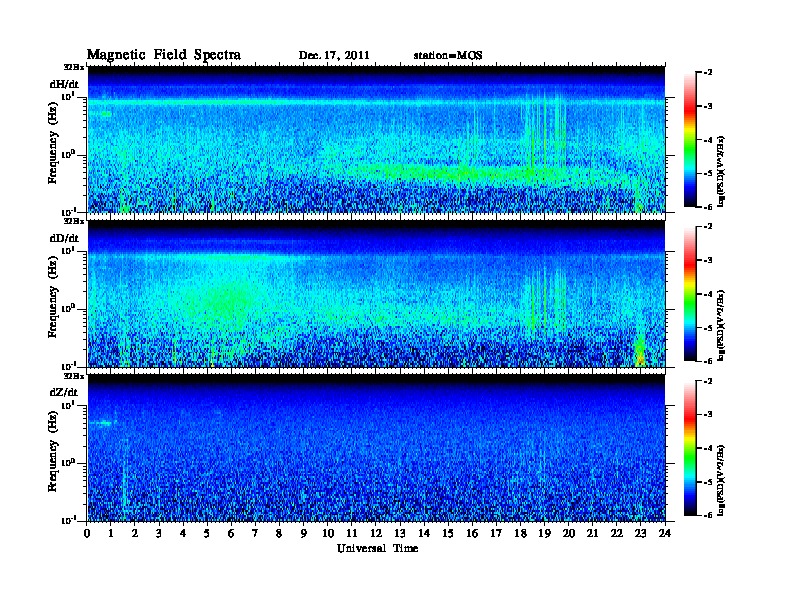Click the "11" tick on the time axis

[352, 533]
